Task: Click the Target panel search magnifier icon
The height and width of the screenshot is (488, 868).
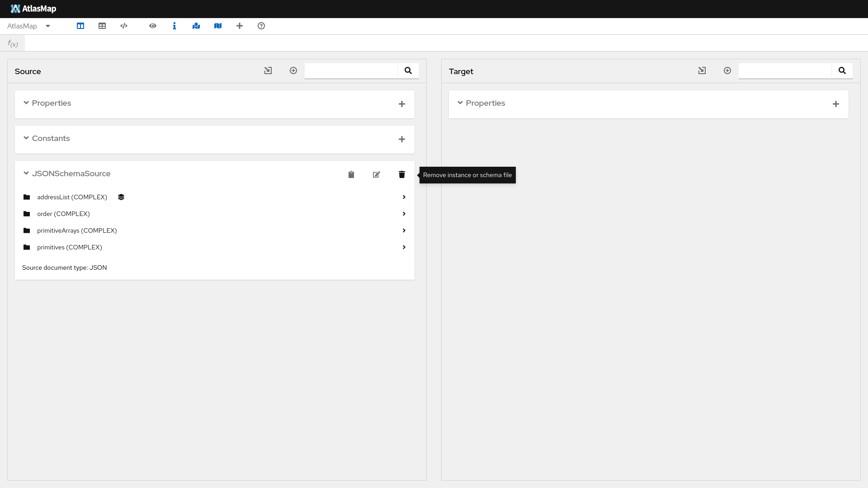Action: [x=842, y=70]
